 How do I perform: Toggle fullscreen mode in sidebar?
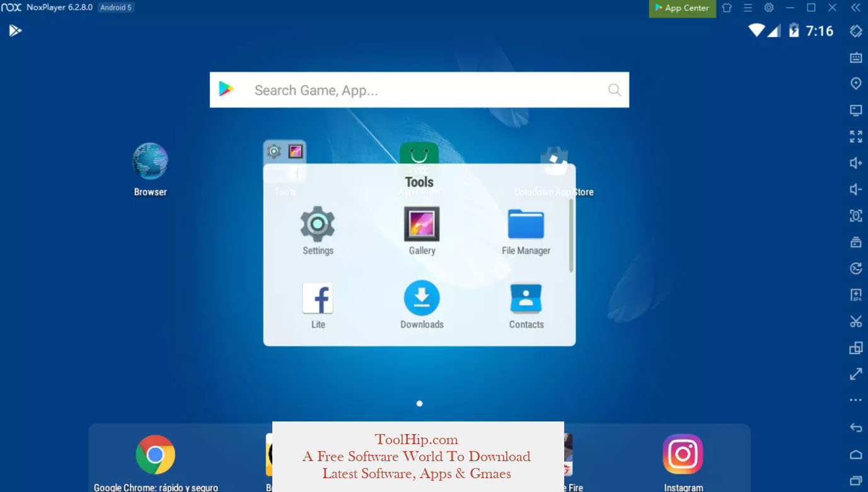click(855, 137)
